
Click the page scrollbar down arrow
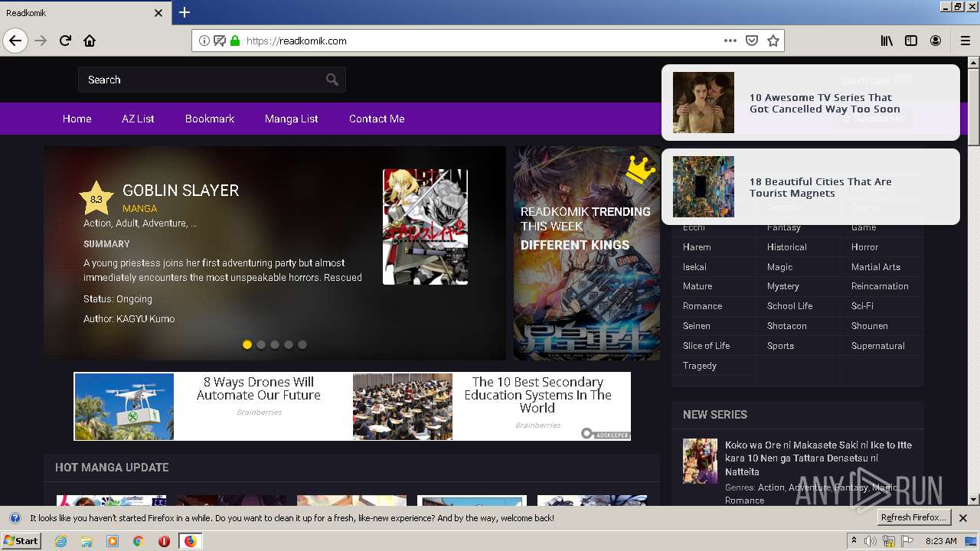(974, 500)
